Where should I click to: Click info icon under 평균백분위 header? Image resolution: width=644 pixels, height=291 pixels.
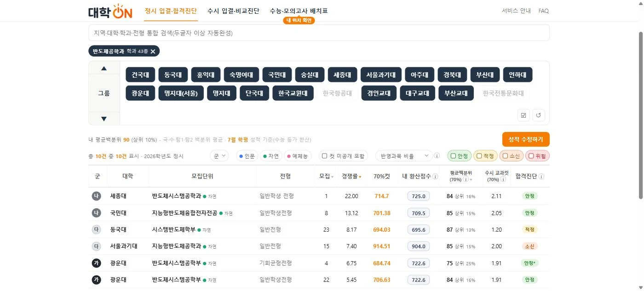pyautogui.click(x=466, y=180)
